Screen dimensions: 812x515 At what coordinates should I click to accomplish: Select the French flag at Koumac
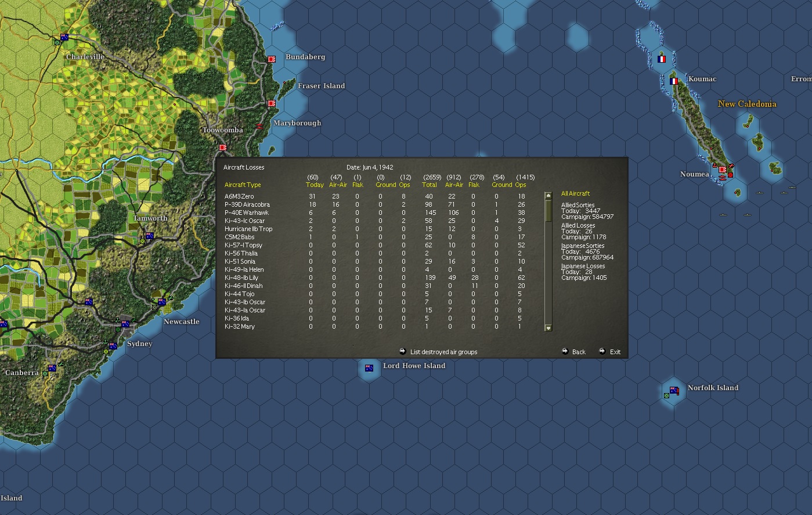(674, 81)
